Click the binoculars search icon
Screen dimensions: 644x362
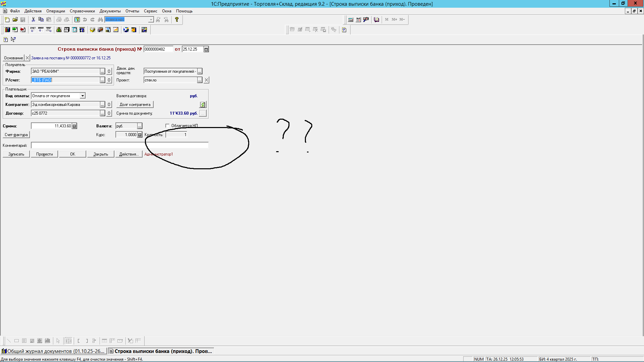pyautogui.click(x=100, y=20)
